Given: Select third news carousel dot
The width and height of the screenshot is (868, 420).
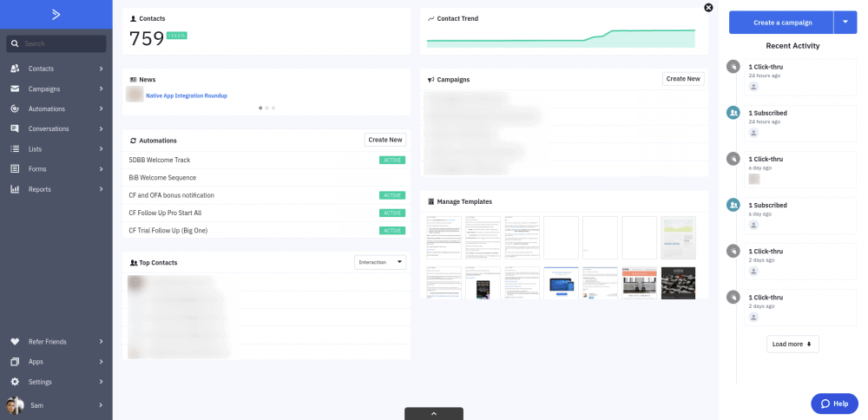Looking at the screenshot, I should point(273,108).
